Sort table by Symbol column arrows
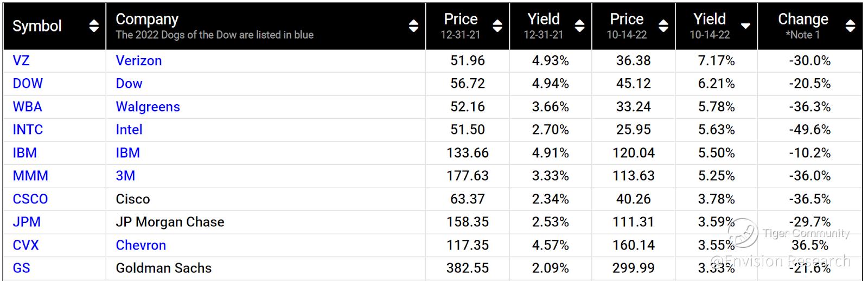 coord(94,26)
